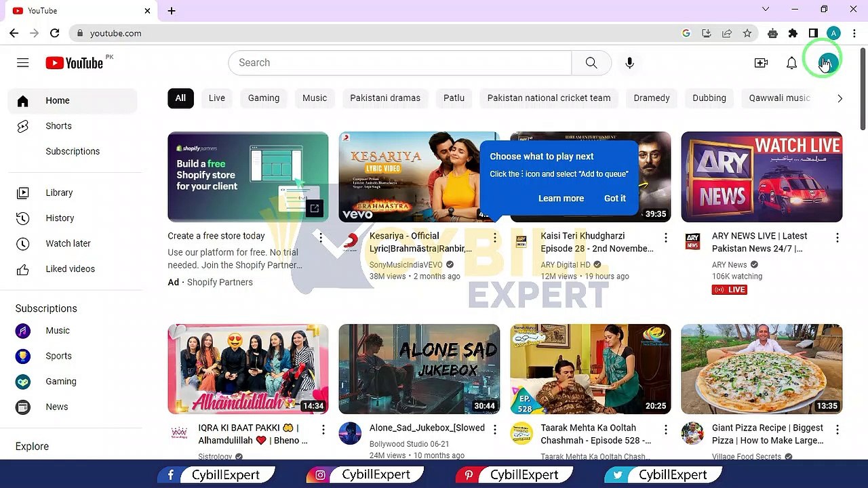Select the Dubbing filter chip
Viewport: 868px width, 488px height.
[x=709, y=98]
